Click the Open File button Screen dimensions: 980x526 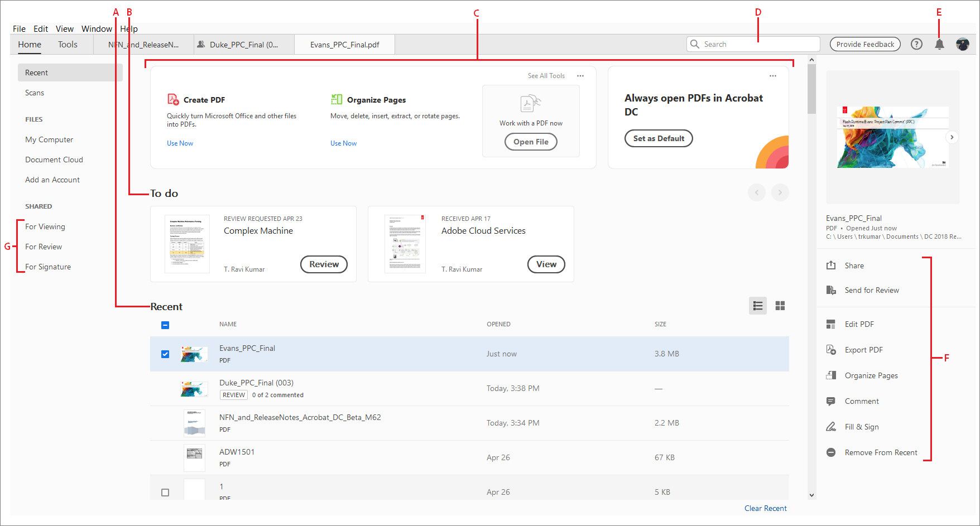pyautogui.click(x=531, y=142)
